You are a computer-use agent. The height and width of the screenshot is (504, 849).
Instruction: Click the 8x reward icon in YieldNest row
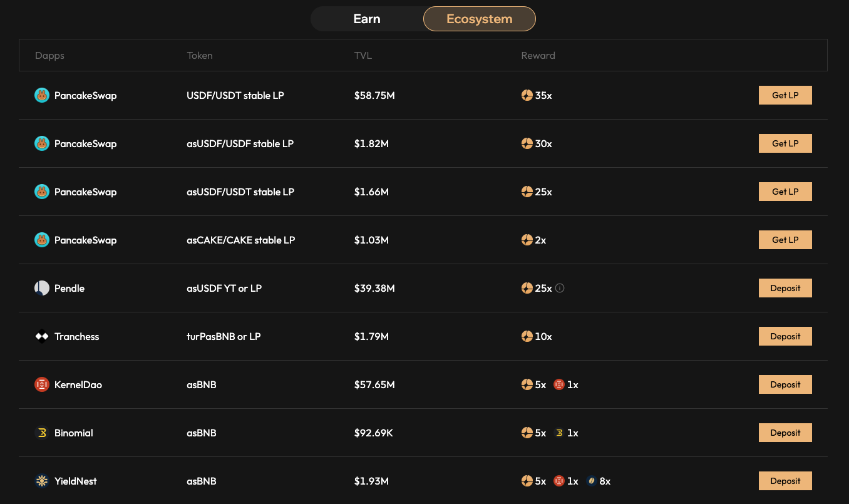pos(591,481)
